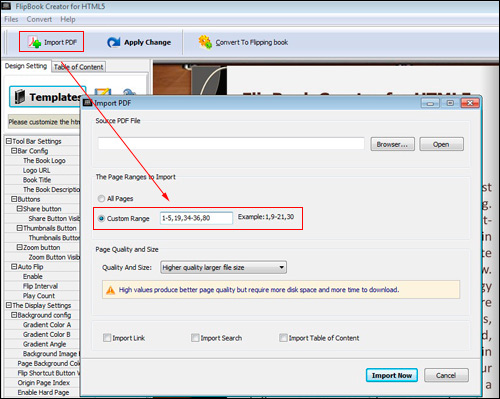500x399 pixels.
Task: Select the Book Title tree row
Action: tap(42, 180)
